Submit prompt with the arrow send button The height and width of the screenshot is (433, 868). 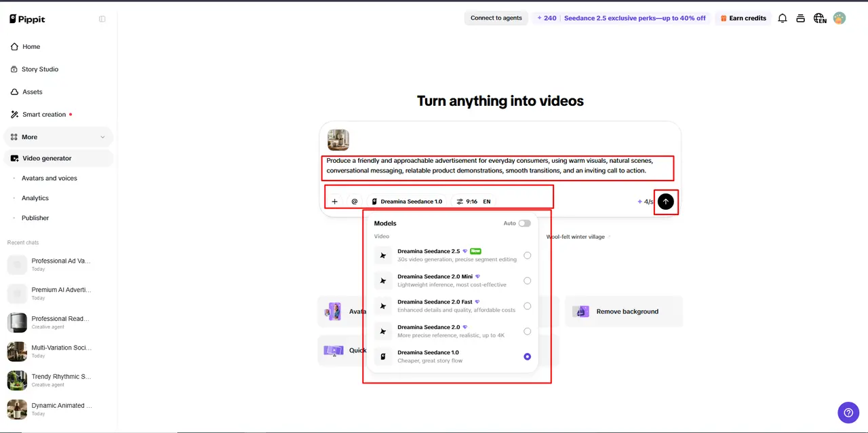coord(666,202)
